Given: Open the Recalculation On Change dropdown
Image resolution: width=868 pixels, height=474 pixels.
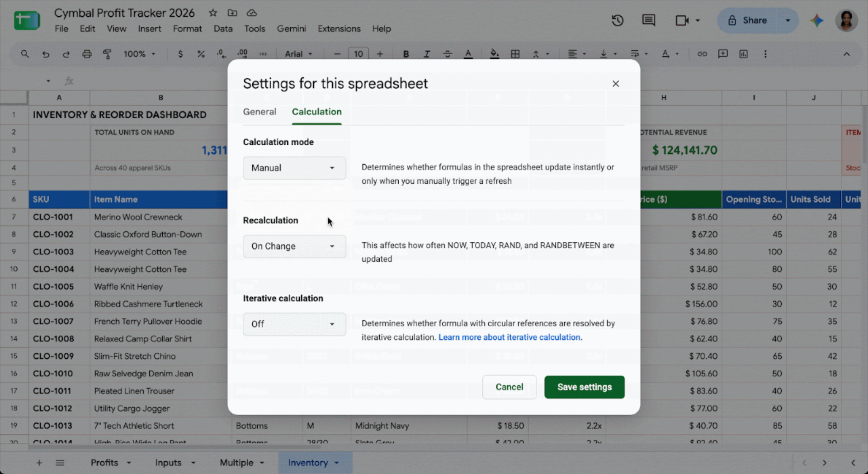Looking at the screenshot, I should click(x=294, y=246).
